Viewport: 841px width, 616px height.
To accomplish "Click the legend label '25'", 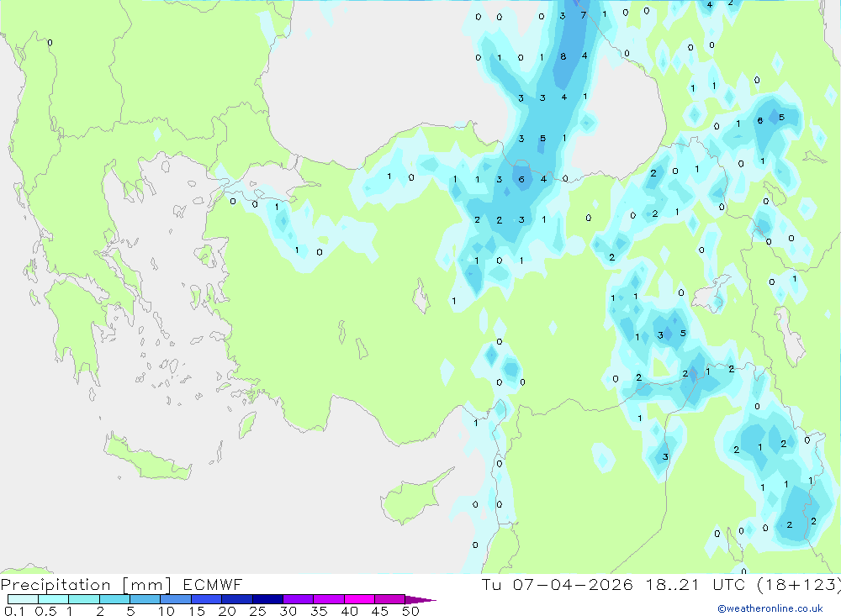I will point(258,611).
